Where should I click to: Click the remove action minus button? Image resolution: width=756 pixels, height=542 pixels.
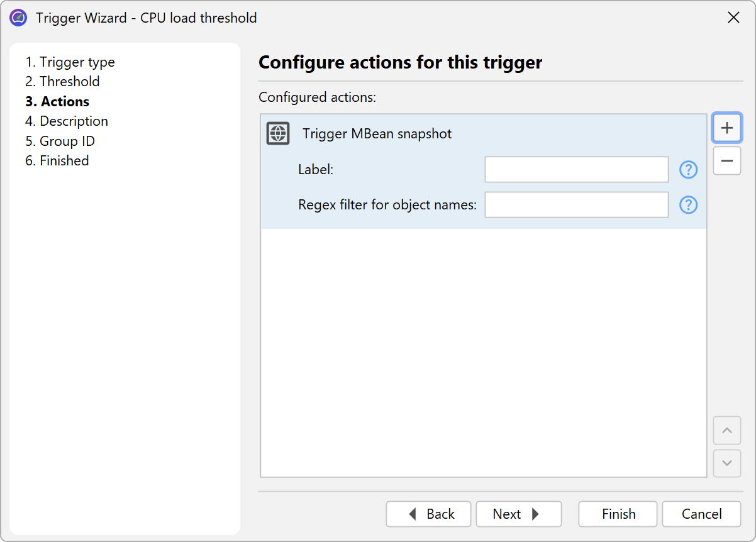pyautogui.click(x=727, y=161)
